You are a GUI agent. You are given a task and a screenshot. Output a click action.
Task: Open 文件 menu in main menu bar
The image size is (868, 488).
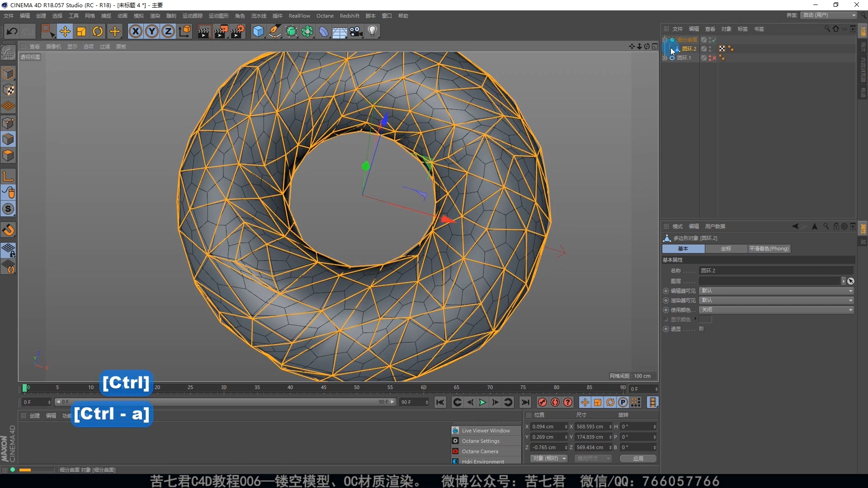tap(9, 16)
